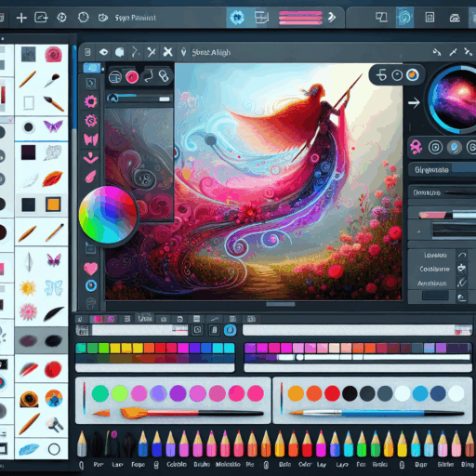Select the pen nib icon before Sbrat Aliigh
This screenshot has width=476, height=476.
pos(183,52)
